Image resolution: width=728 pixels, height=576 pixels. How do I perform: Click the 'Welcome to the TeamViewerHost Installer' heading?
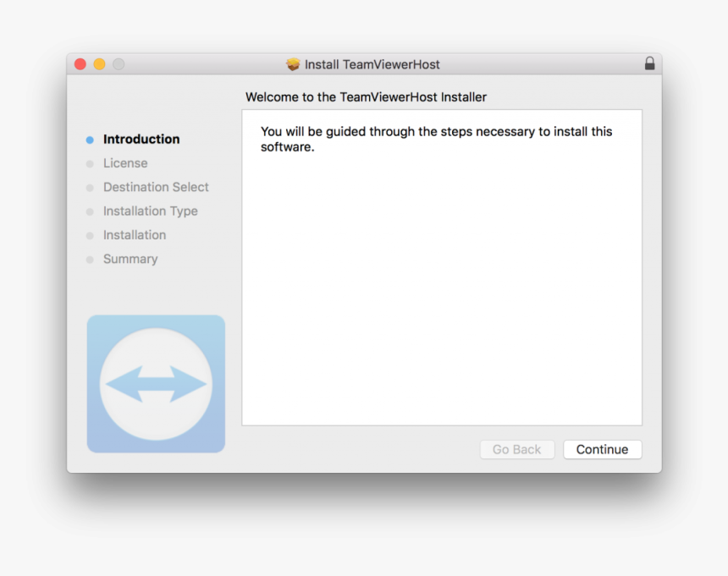pos(366,97)
